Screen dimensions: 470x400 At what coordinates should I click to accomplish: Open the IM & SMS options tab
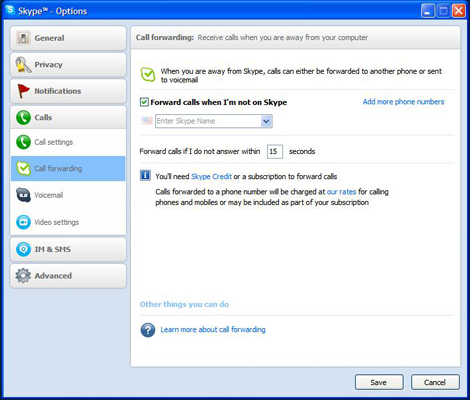click(68, 249)
